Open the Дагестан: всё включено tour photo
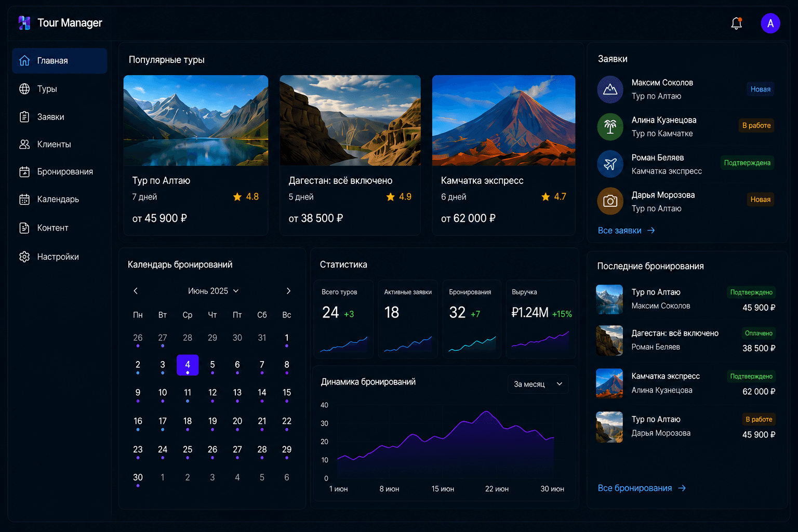The width and height of the screenshot is (798, 532). point(350,121)
